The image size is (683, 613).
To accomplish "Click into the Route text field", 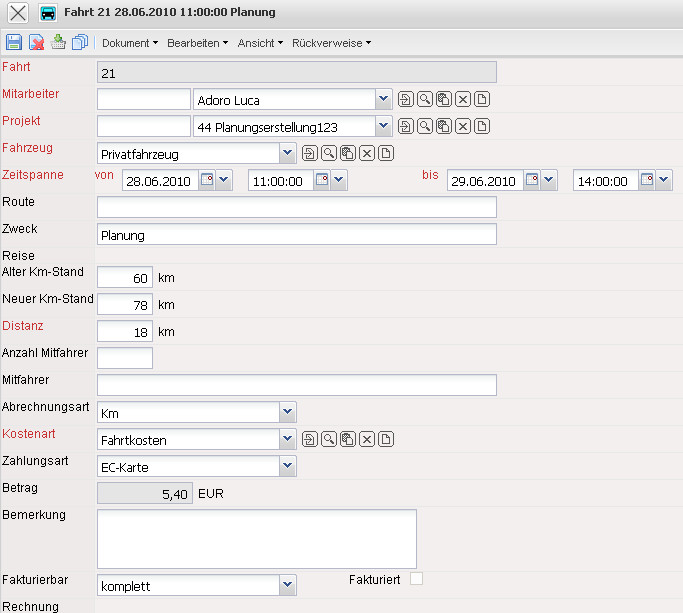I will tap(296, 207).
